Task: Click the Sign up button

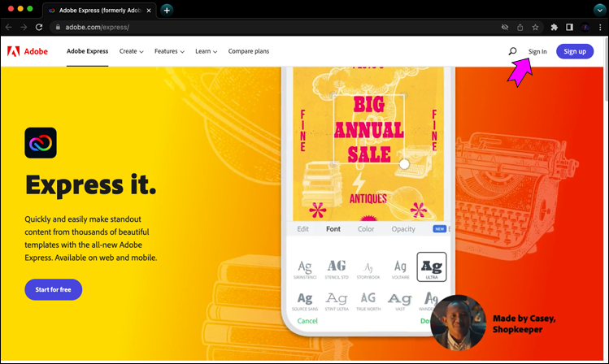Action: (575, 51)
